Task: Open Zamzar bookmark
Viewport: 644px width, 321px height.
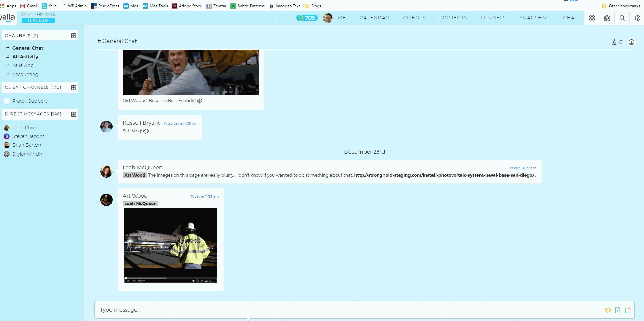Action: click(216, 6)
